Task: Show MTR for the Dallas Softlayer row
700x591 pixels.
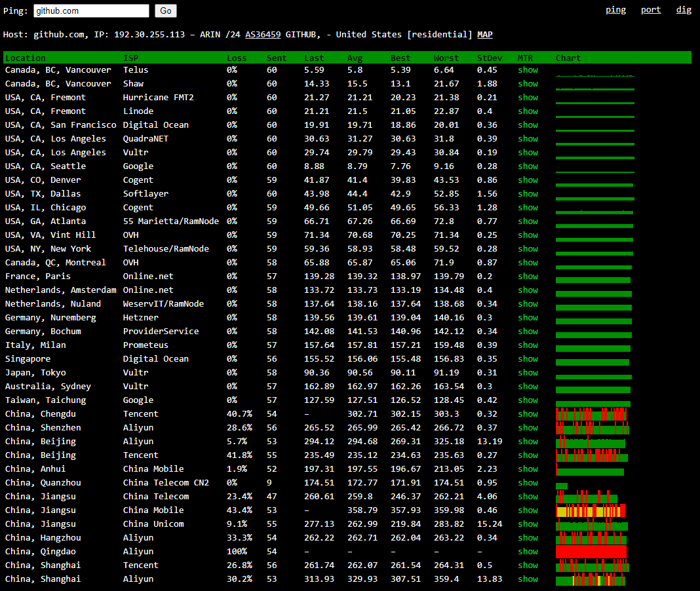Action: point(528,194)
